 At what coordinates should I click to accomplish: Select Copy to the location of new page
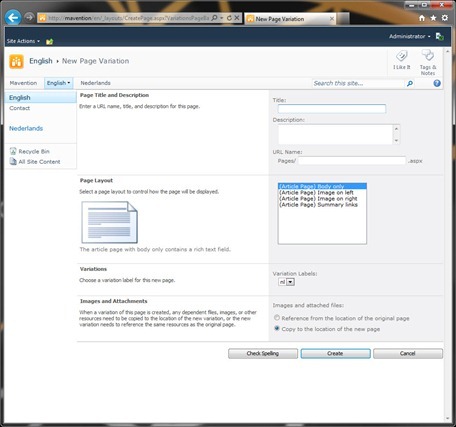[277, 329]
